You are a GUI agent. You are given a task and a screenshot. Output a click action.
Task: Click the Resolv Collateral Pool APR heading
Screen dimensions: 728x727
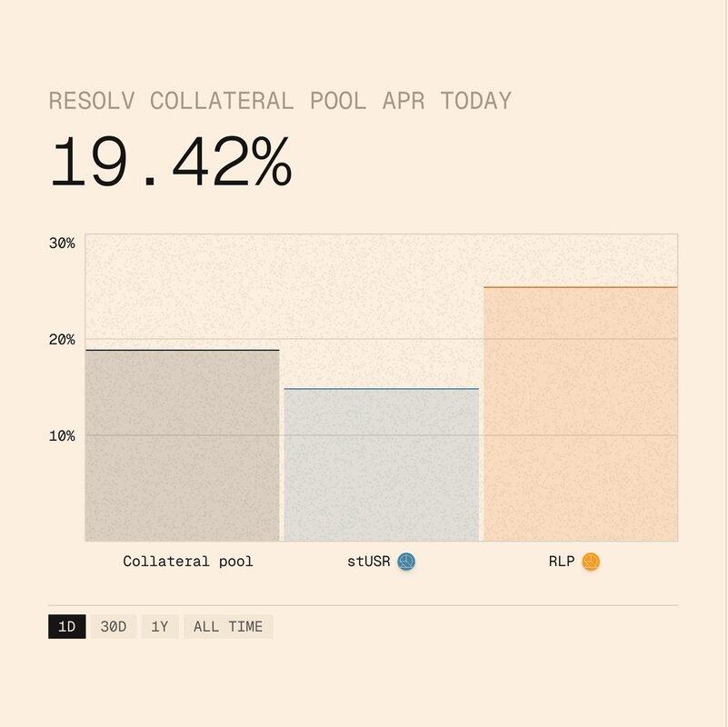[280, 100]
